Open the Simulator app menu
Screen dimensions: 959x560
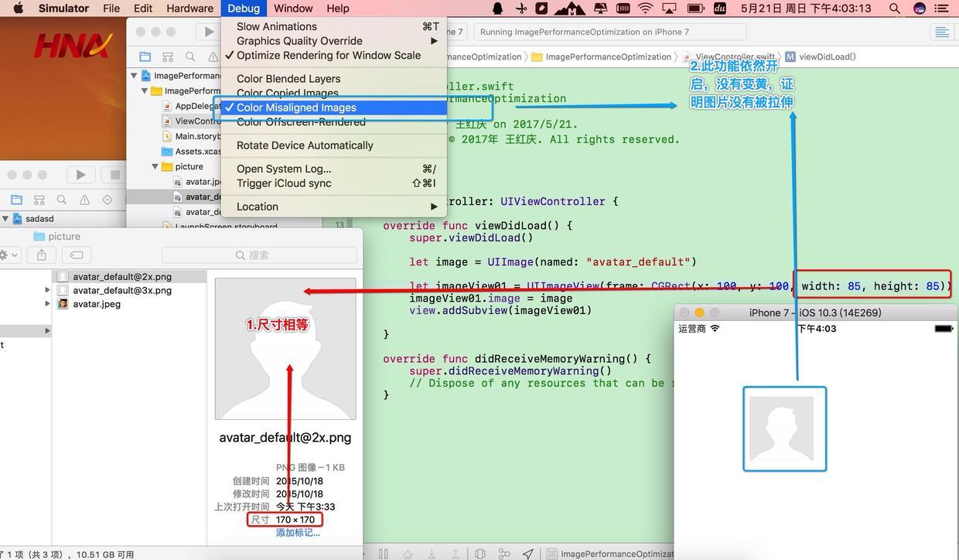pyautogui.click(x=63, y=9)
